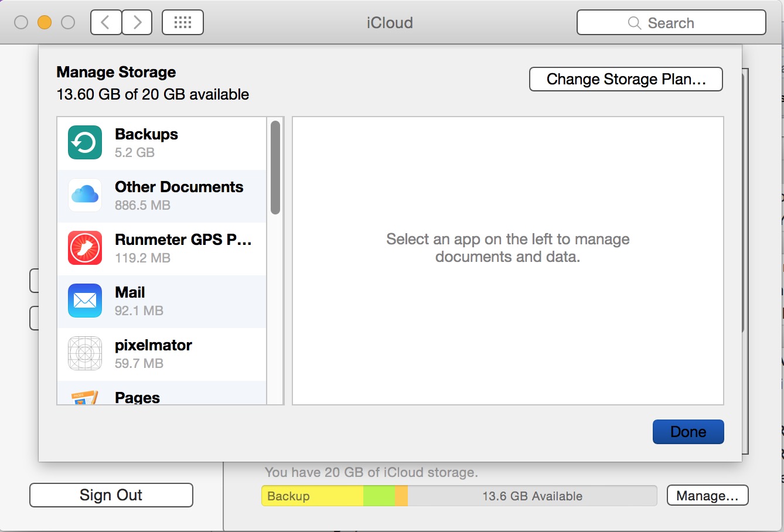Click the 886.5 MB size value

click(x=142, y=205)
